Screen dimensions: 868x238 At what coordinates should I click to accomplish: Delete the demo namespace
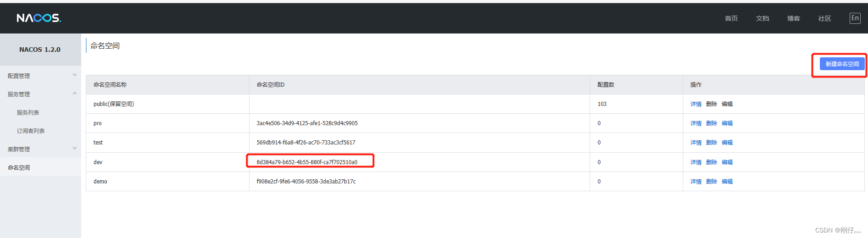click(x=711, y=182)
